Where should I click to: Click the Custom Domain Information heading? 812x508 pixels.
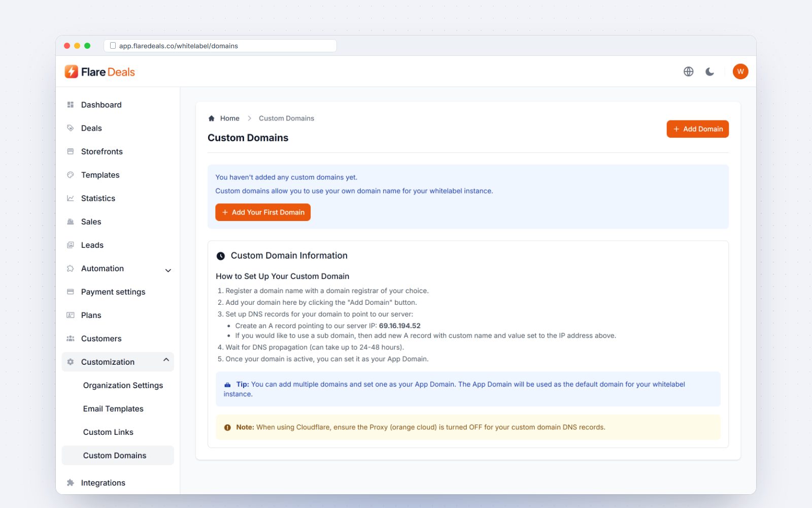(289, 256)
